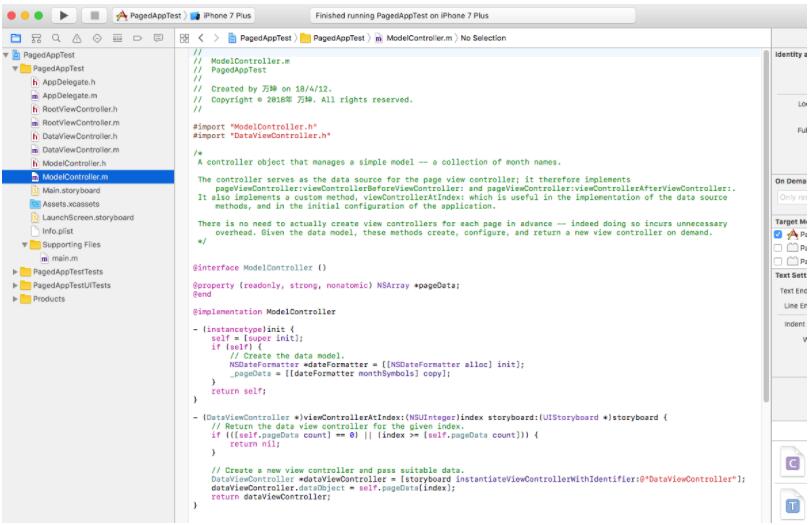Click the editor vertical scrollbar
Image resolution: width=811 pixels, height=525 pixels.
click(766, 226)
